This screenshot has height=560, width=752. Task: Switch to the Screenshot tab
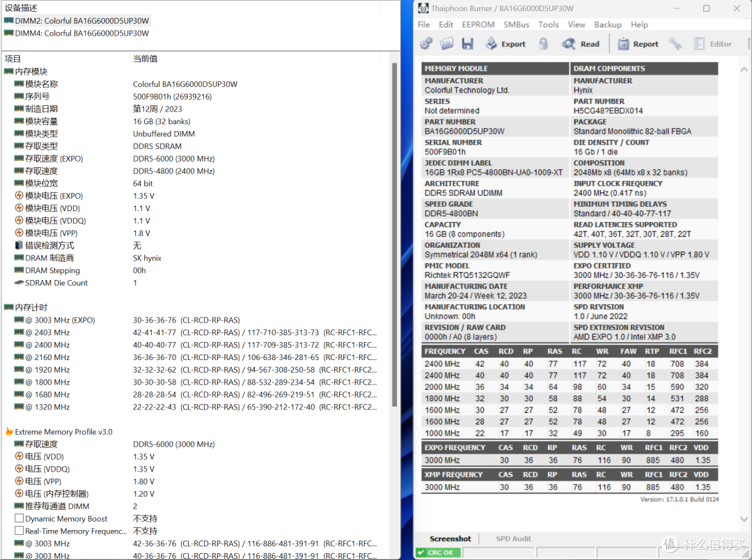point(450,538)
